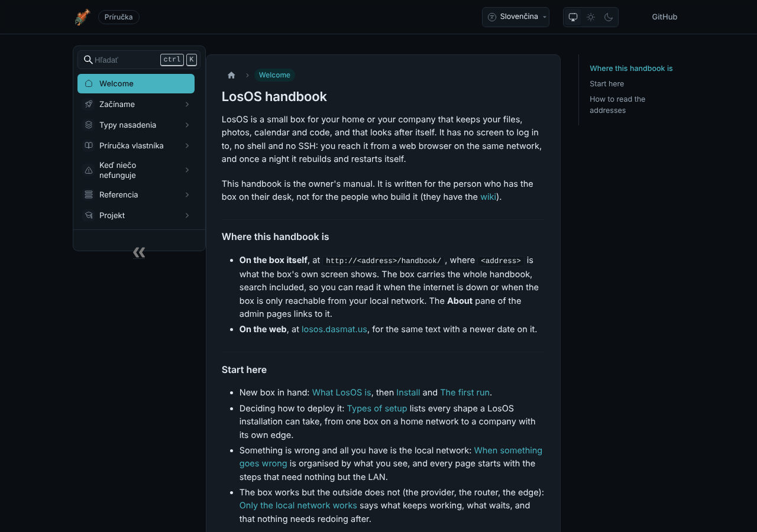The height and width of the screenshot is (532, 757).
Task: Jump to 'How to read the addresses'
Action: 617,105
